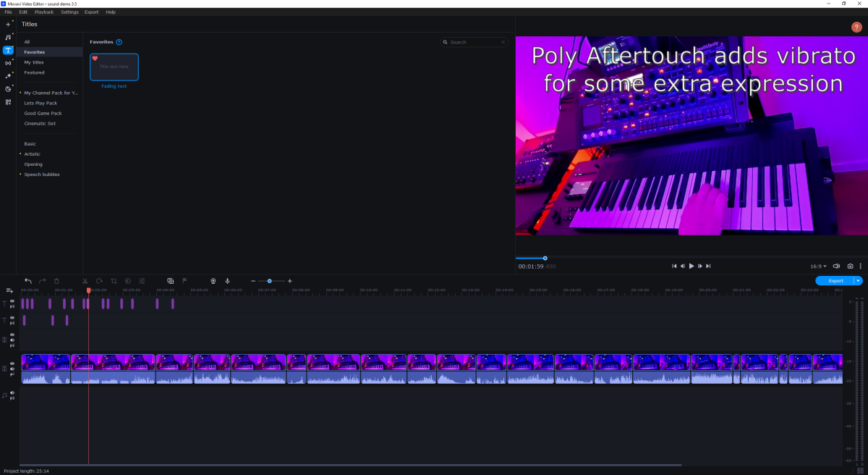
Task: Click the Record video webcam icon
Action: [x=213, y=281]
